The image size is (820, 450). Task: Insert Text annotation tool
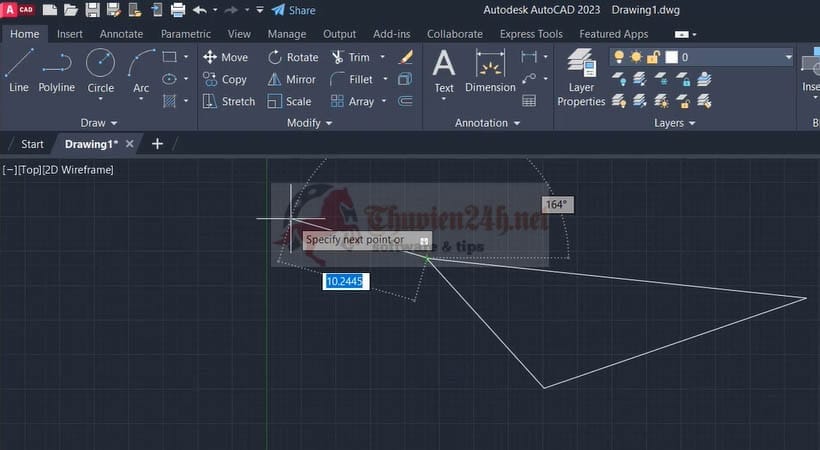pyautogui.click(x=443, y=71)
